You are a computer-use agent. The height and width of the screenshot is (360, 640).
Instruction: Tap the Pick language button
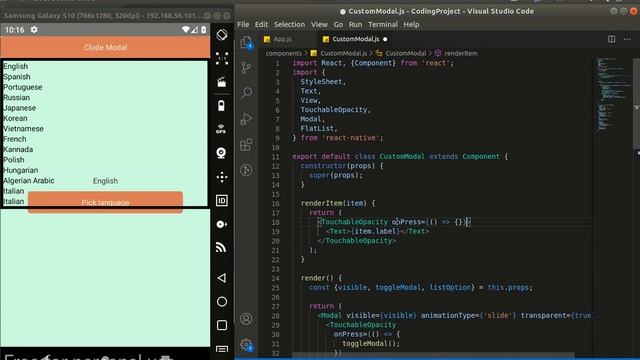105,202
